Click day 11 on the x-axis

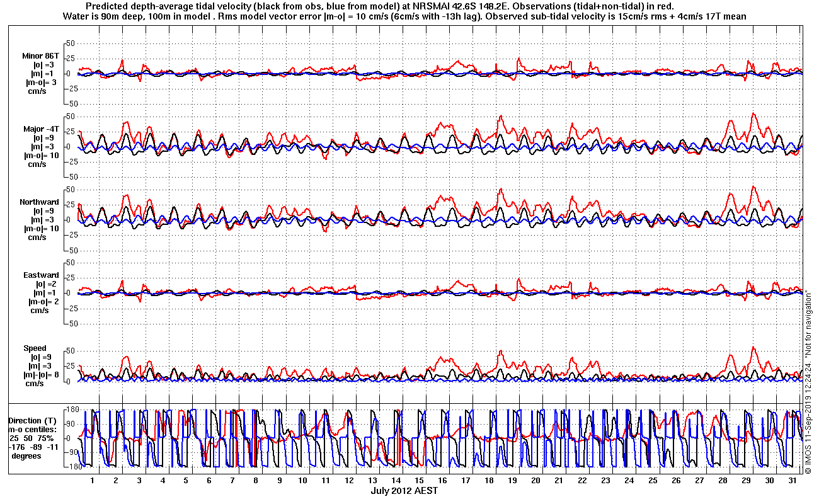326,480
